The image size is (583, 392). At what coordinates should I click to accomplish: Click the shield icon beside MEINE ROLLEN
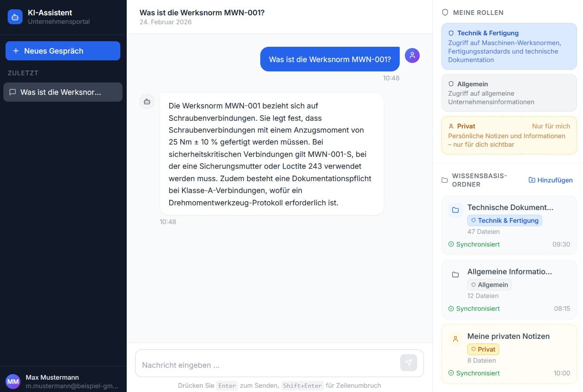[444, 12]
